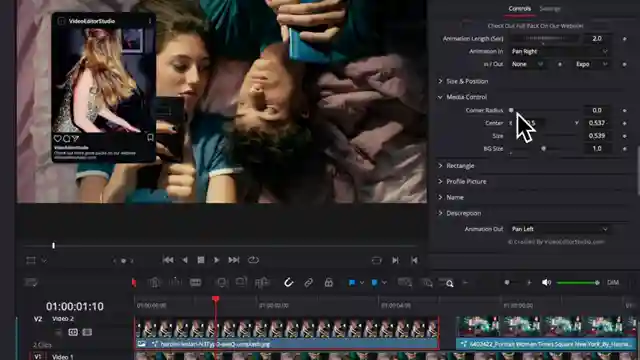Expand the Profile Picture section

tap(440, 181)
